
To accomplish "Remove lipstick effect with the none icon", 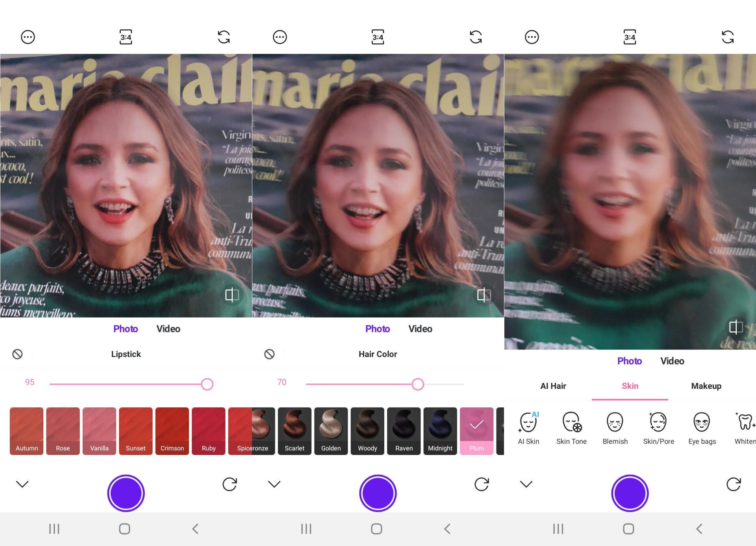I will click(x=17, y=354).
